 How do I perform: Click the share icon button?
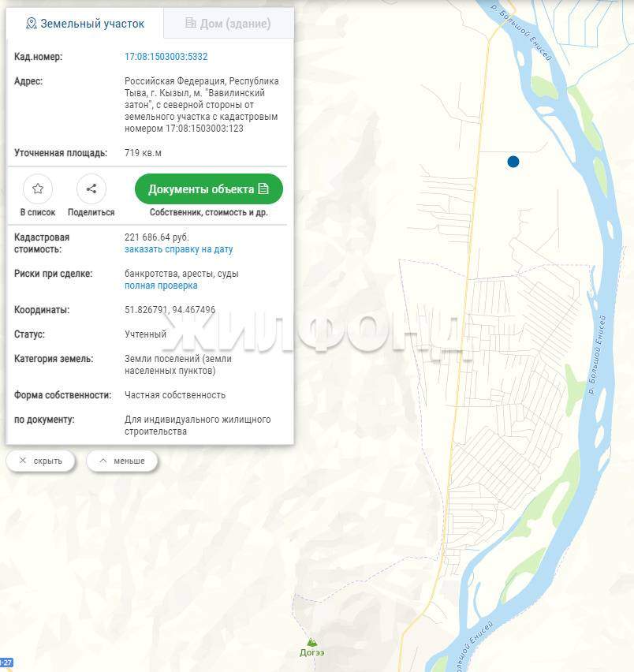pyautogui.click(x=91, y=189)
